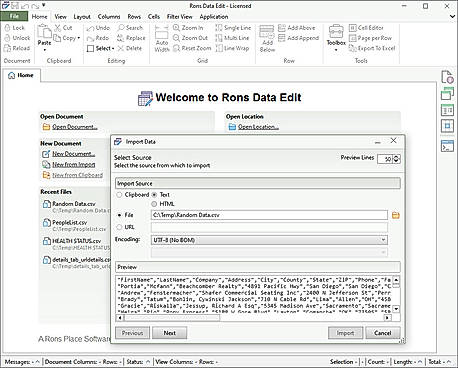Open recent file HEALTH STATUS.csv

(76, 241)
